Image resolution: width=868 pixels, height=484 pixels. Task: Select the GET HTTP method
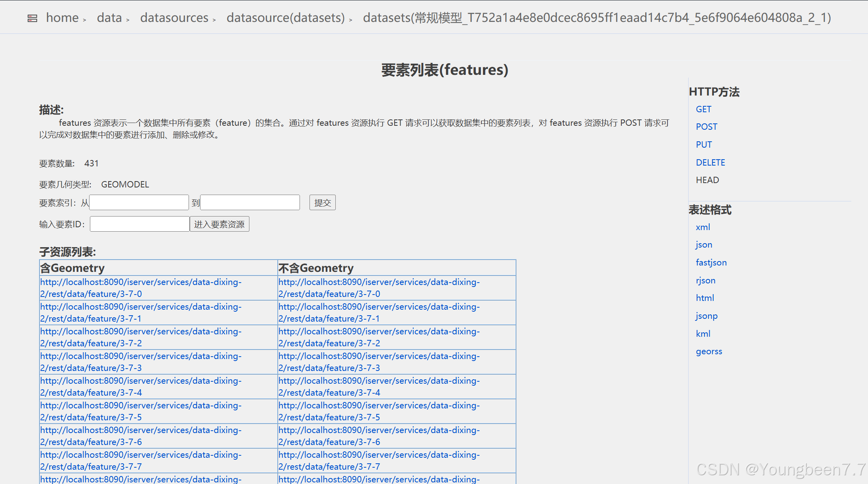tap(704, 109)
